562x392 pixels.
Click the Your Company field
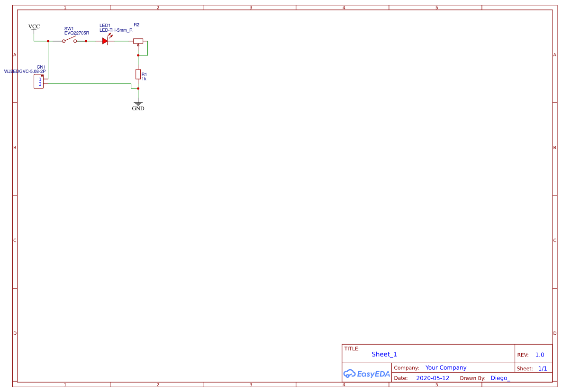[x=445, y=368]
